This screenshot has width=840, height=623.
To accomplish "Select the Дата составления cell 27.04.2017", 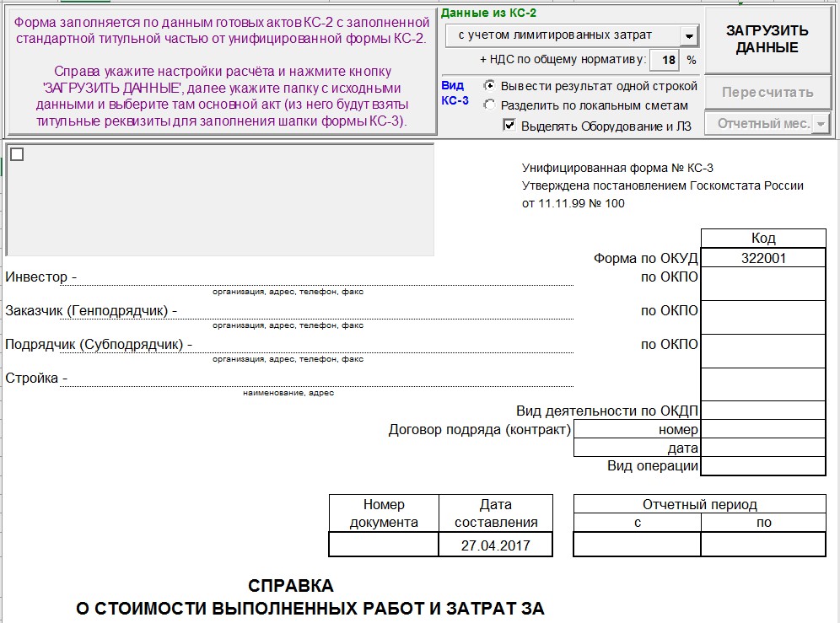I will (x=496, y=545).
